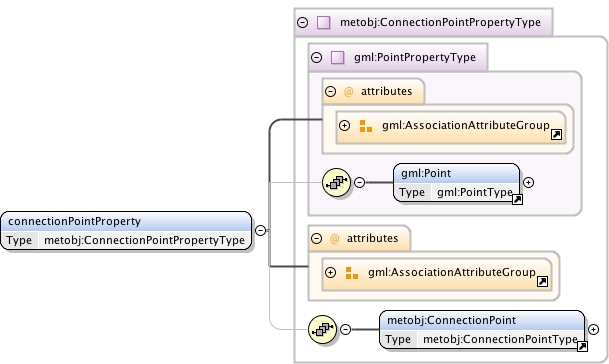Screen dimensions: 609x364
Task: Select the connectionPointProperty element box
Action: 126,231
